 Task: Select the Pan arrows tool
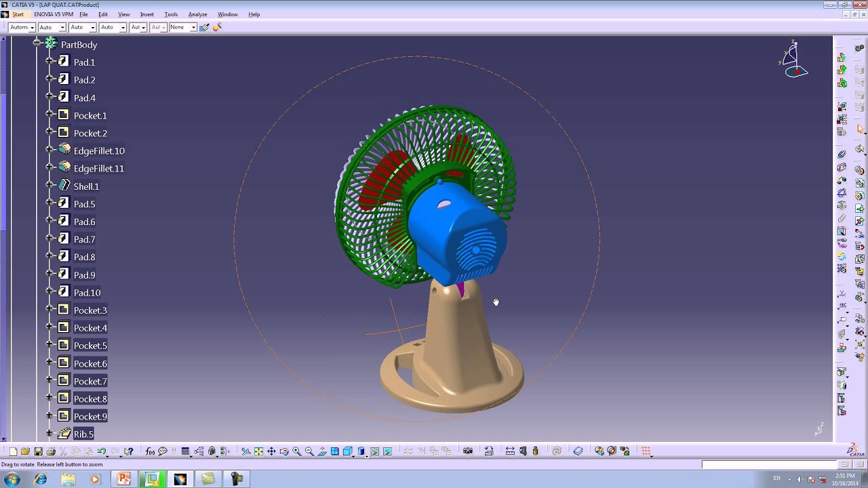click(271, 451)
